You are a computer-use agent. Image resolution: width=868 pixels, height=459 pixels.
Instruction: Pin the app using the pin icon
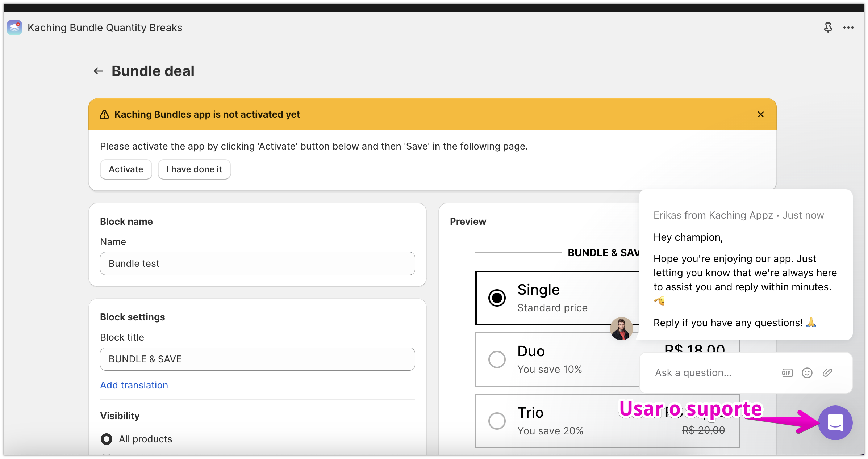point(828,28)
